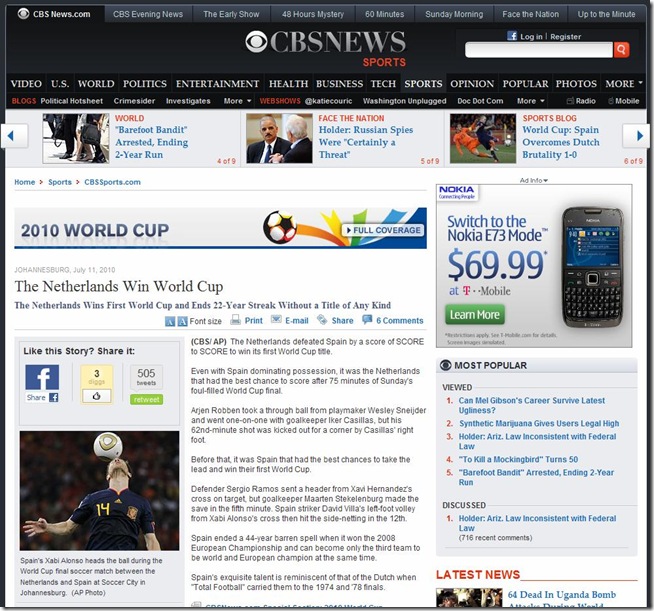Open the WORLD section
Image resolution: width=654 pixels, height=611 pixels.
coord(96,84)
